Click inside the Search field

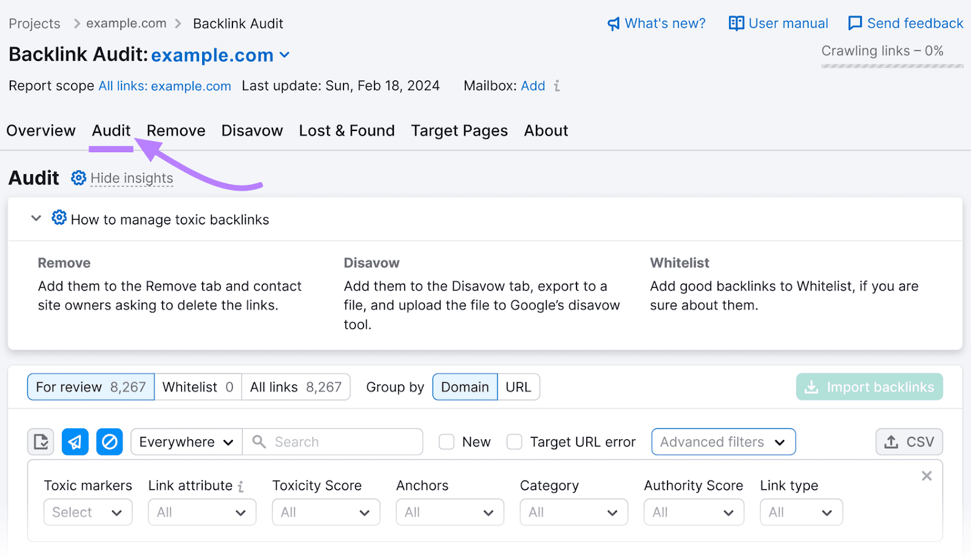(x=334, y=442)
